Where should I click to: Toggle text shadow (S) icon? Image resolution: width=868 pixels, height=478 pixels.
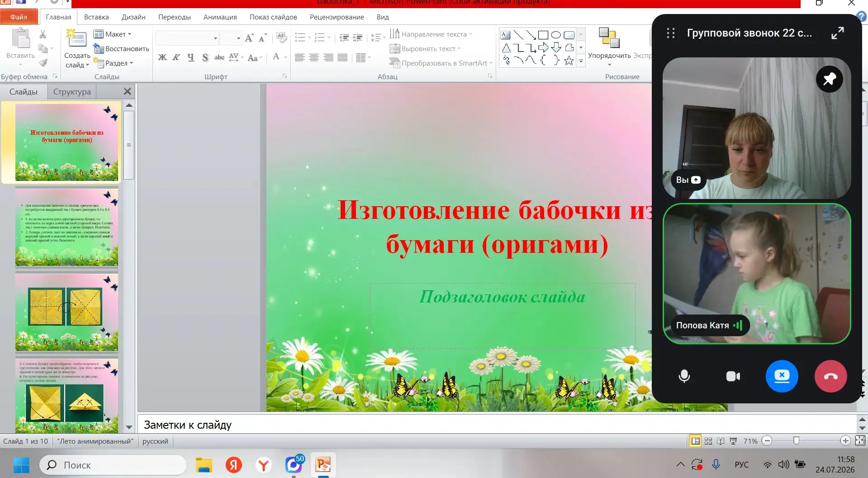pyautogui.click(x=205, y=57)
